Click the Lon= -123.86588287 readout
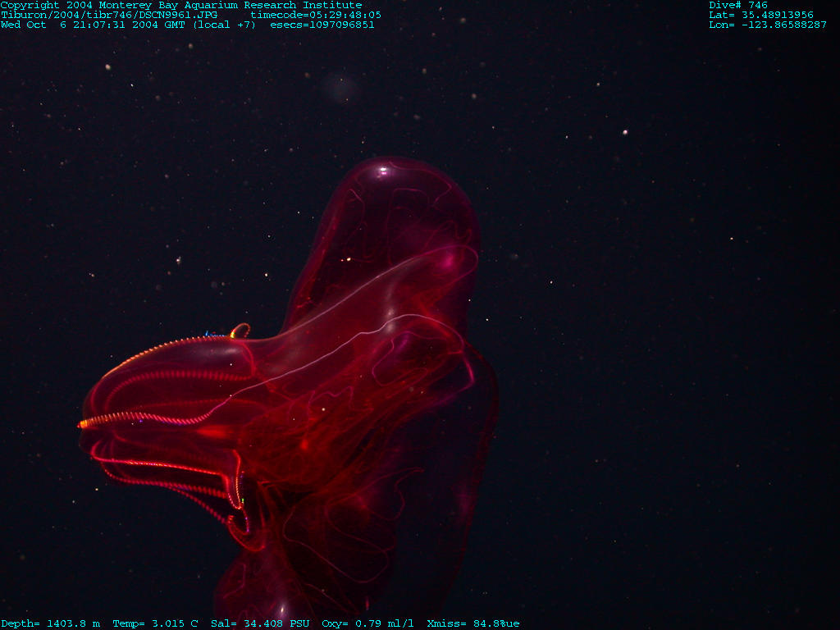The height and width of the screenshot is (630, 840). pyautogui.click(x=768, y=25)
